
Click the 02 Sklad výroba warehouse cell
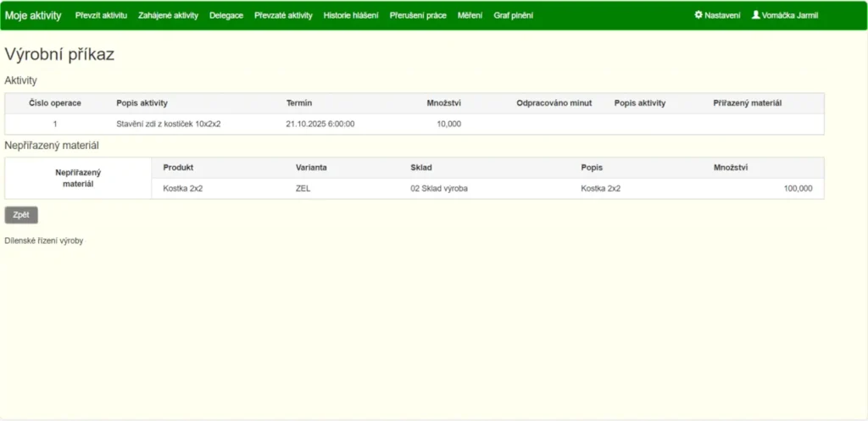[x=438, y=189]
